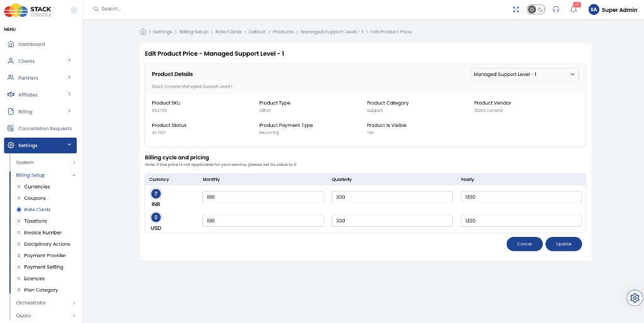Edit INR Yearly price field
Image resolution: width=644 pixels, height=323 pixels.
tap(521, 197)
